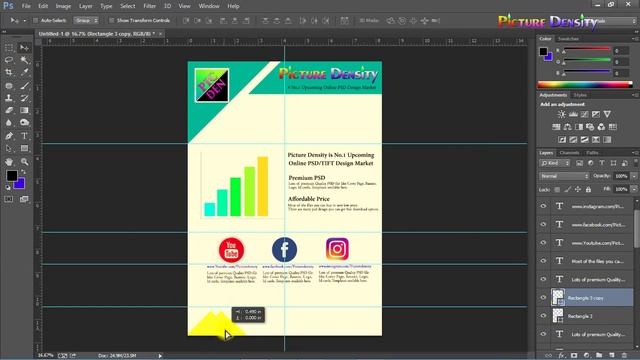Select the Rectangle 3 layer
The image size is (640, 360).
click(585, 316)
